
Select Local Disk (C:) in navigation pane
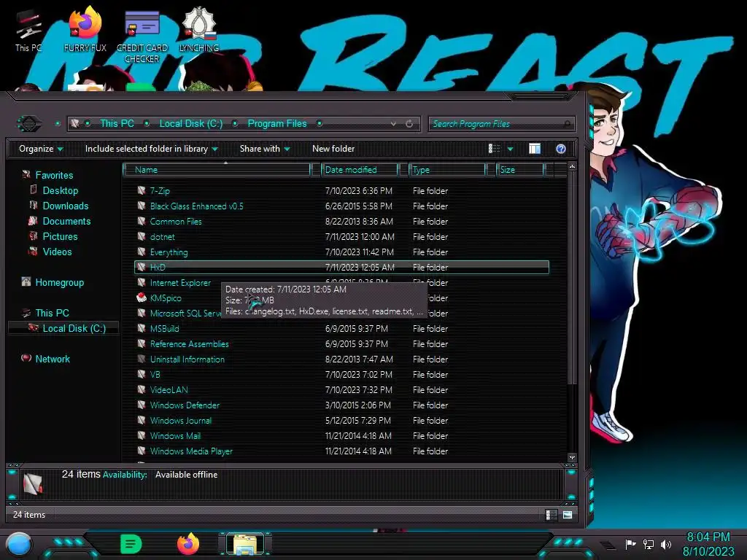(x=74, y=328)
